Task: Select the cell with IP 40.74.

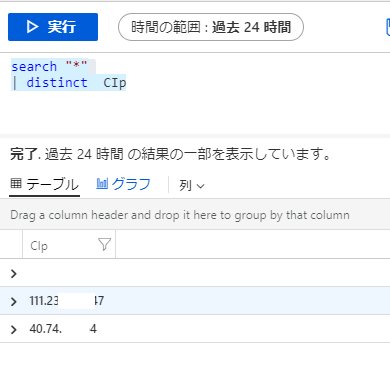Action: 63,329
